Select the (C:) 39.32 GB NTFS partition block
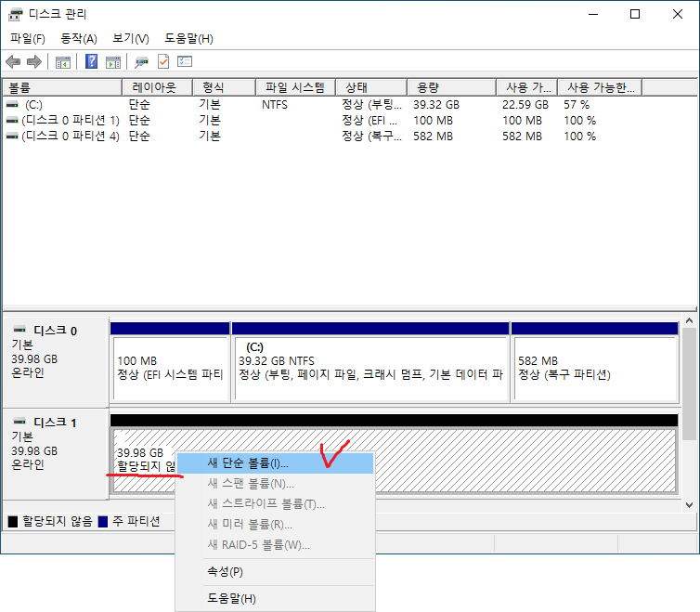This screenshot has width=700, height=612. pos(370,362)
